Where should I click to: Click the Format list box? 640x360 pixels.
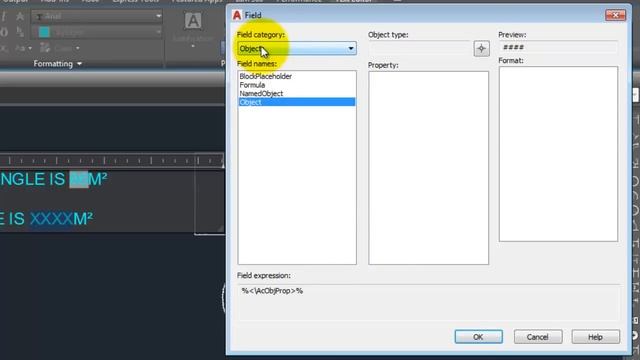tap(558, 154)
